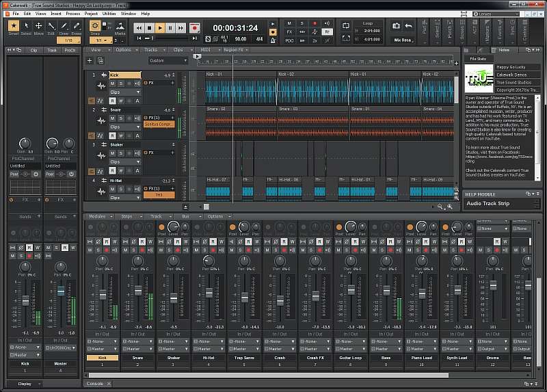Image resolution: width=547 pixels, height=392 pixels.
Task: Pause the transport
Action: click(x=170, y=28)
